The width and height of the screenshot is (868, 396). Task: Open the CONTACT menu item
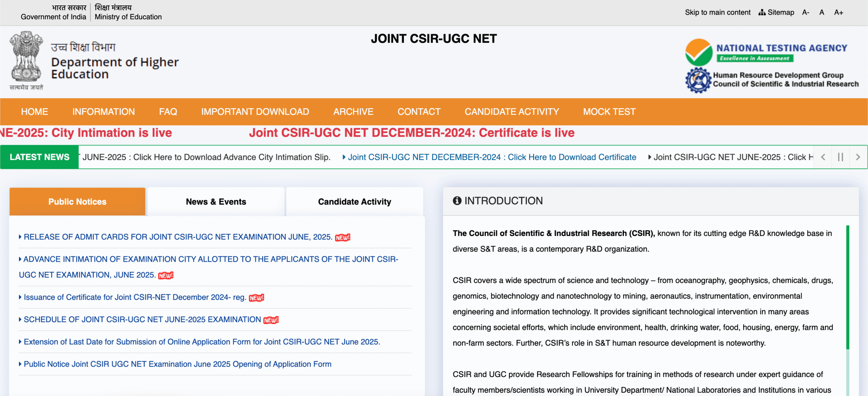[x=419, y=112]
